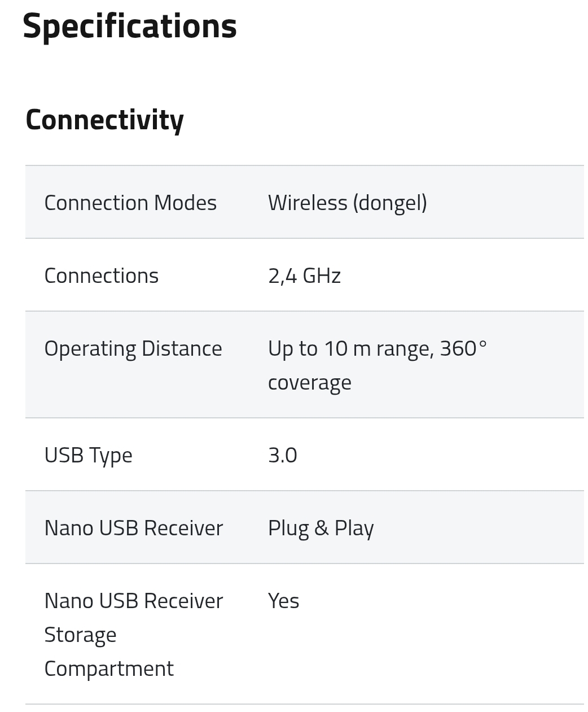Select the Connections row label

(101, 276)
